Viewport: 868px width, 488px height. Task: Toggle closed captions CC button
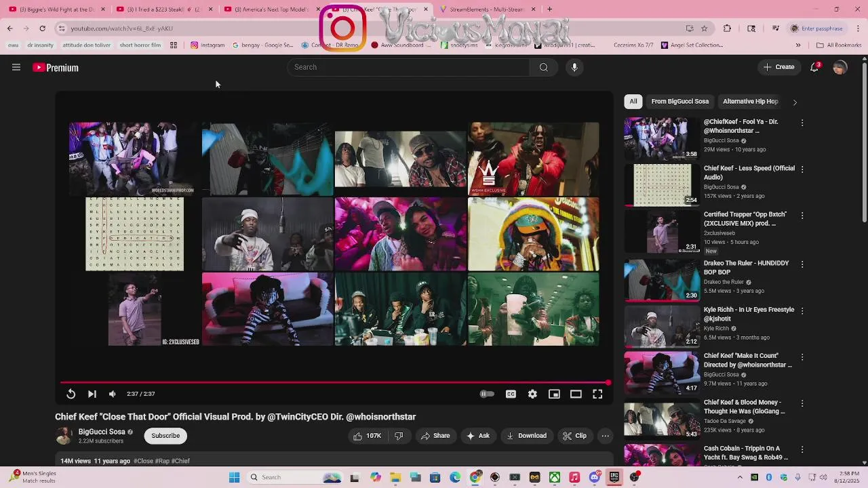(511, 394)
